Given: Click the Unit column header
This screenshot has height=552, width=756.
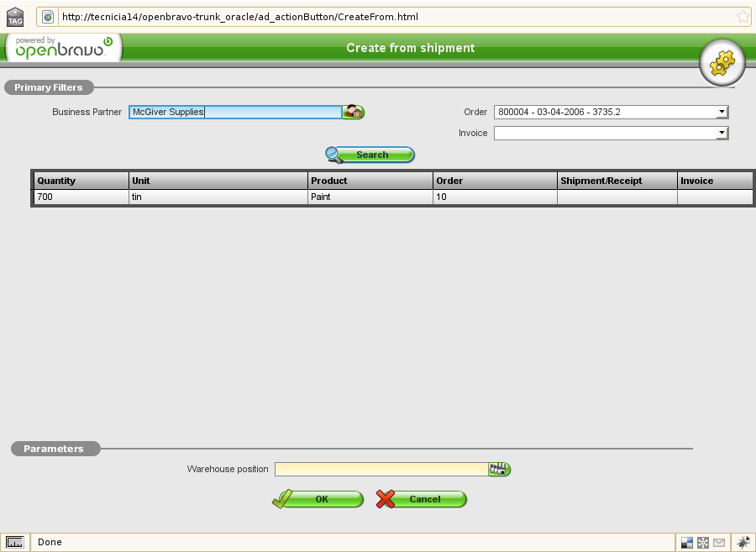Looking at the screenshot, I should 218,181.
